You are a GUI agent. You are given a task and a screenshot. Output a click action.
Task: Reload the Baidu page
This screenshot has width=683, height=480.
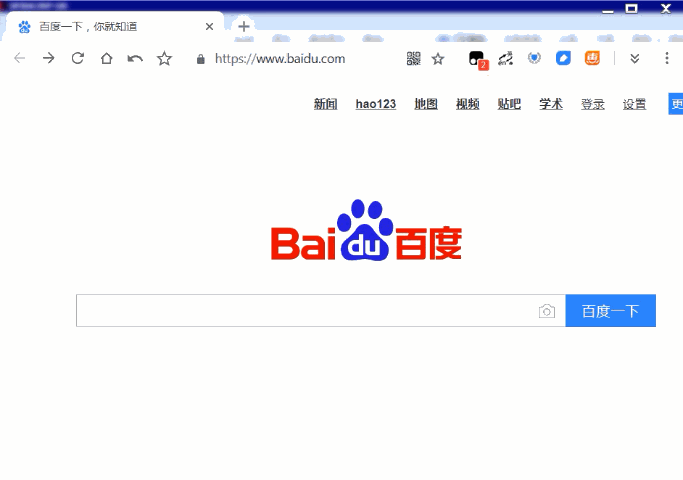(78, 58)
